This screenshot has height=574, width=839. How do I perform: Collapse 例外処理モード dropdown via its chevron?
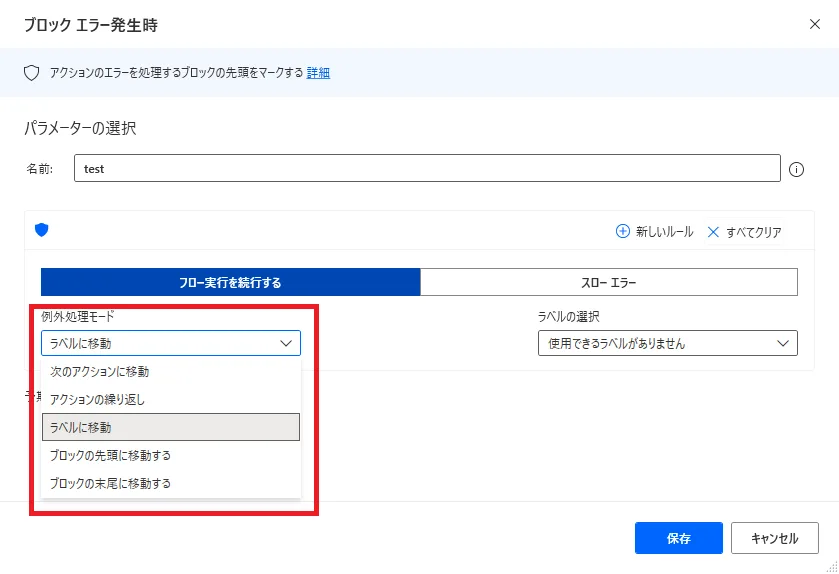[285, 343]
